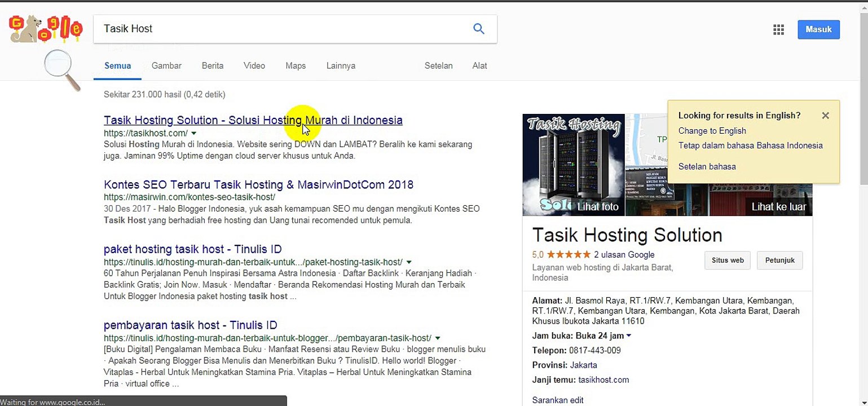Click the Situs web button

[728, 261]
